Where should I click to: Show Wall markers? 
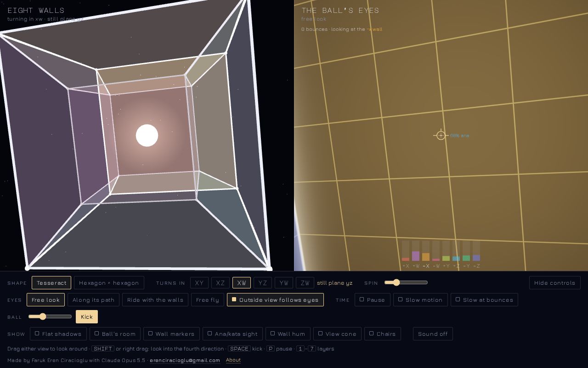coord(171,333)
